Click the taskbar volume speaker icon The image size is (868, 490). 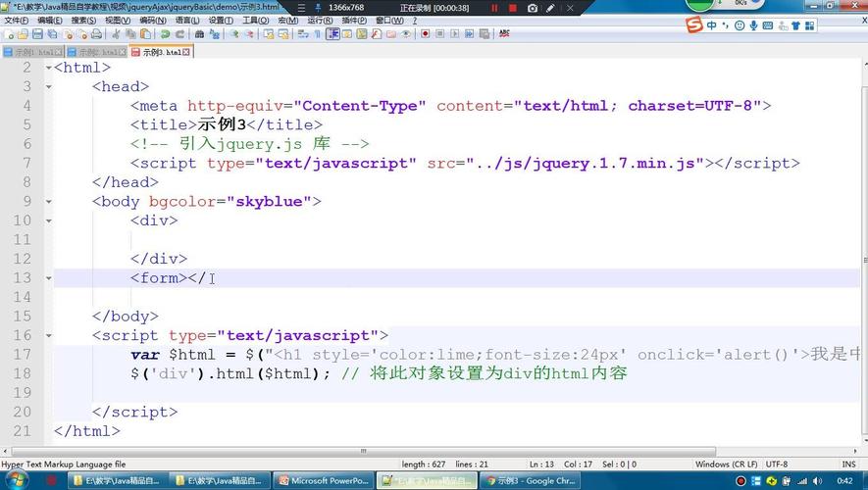click(x=817, y=481)
